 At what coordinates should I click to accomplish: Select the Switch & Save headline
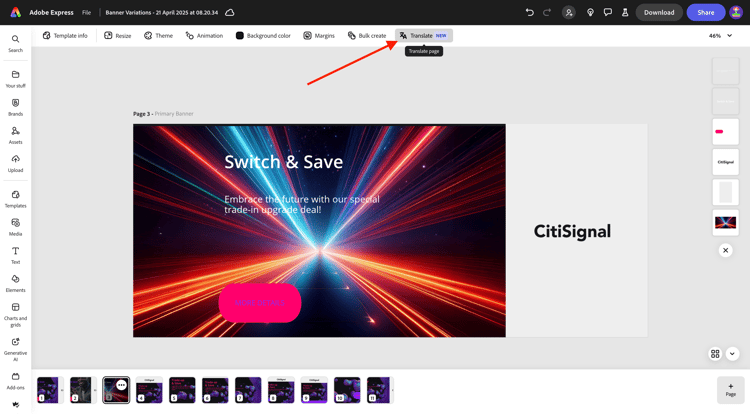(284, 162)
